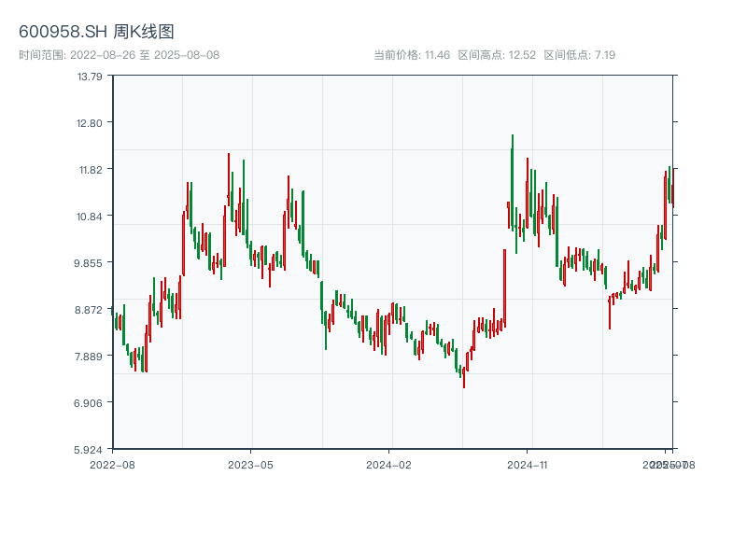Click the current price label 当前价格: 11.46
The width and height of the screenshot is (747, 560).
pos(412,55)
